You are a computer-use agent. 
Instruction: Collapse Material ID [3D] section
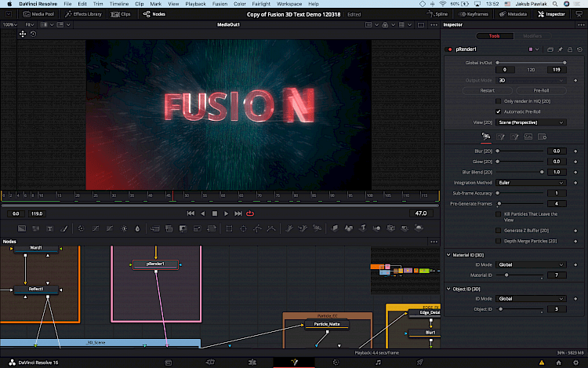point(448,255)
